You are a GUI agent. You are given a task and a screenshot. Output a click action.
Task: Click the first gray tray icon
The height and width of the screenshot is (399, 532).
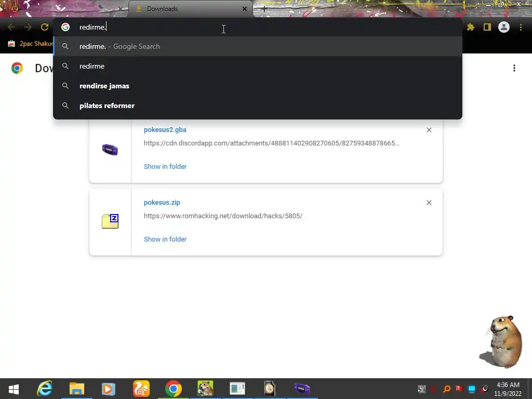422,389
